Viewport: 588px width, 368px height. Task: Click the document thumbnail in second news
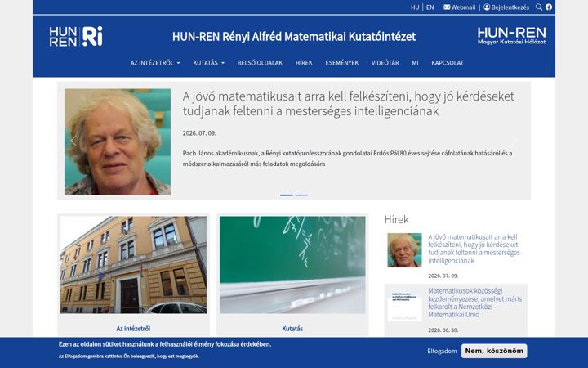[404, 304]
